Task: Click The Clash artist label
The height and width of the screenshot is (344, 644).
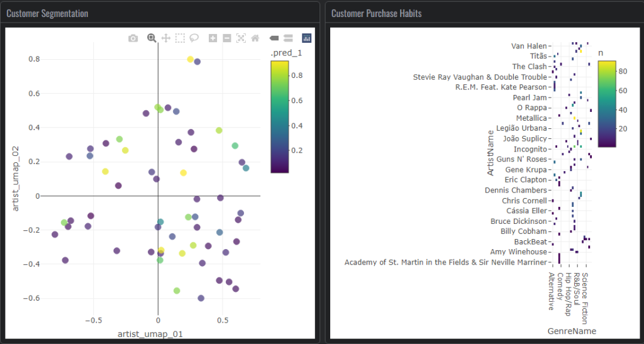Action: pos(530,67)
